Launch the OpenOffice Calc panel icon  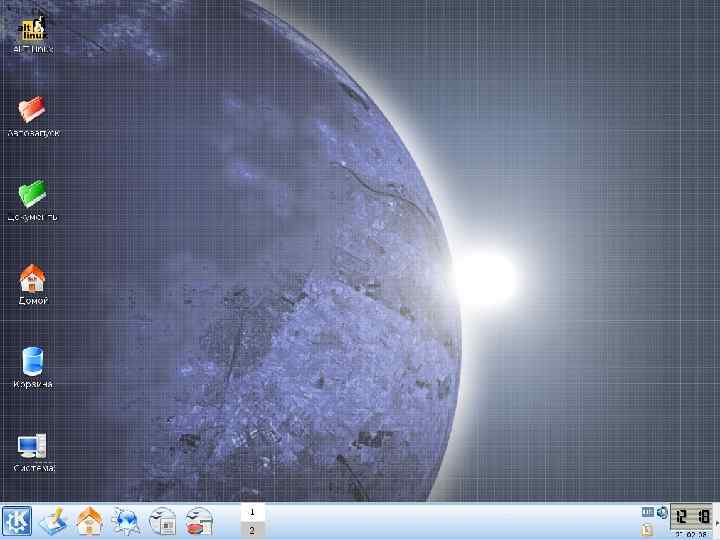(199, 521)
